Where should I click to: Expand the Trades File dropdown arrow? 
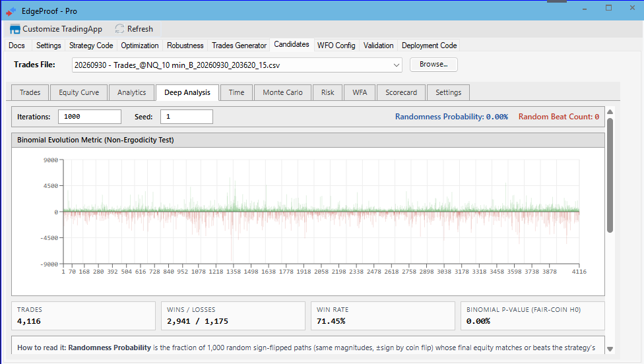397,65
